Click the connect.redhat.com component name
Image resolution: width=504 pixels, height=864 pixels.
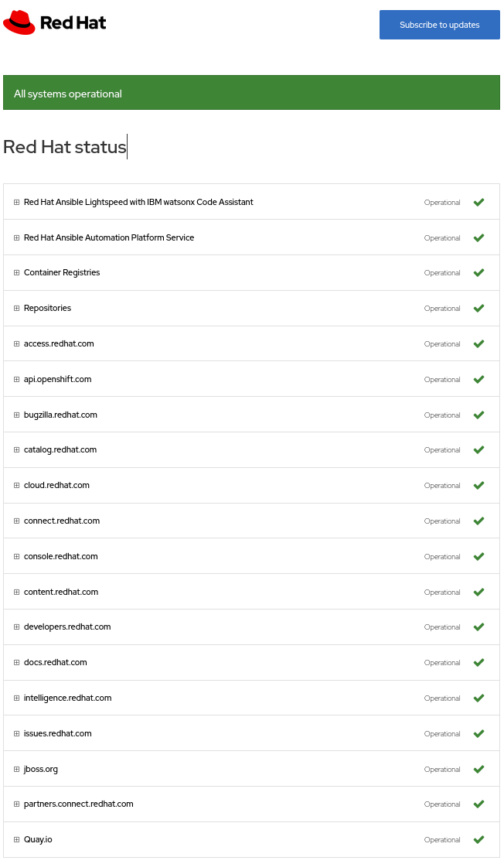click(x=62, y=521)
